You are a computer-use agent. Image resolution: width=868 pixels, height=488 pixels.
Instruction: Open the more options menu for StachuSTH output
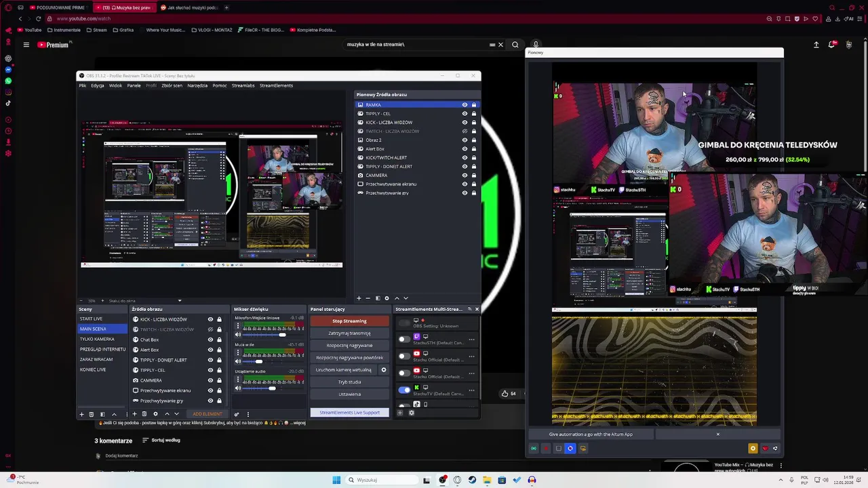click(x=471, y=339)
